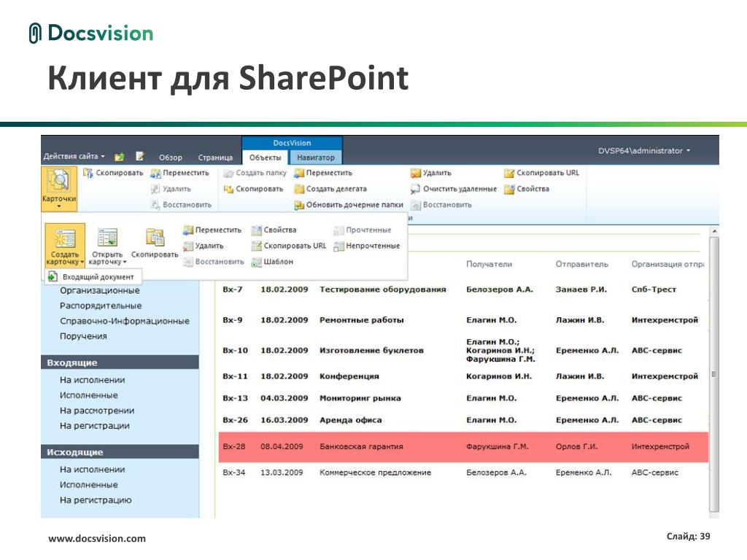
Task: Select row Вх-26 Аренда офиса
Action: tap(463, 420)
